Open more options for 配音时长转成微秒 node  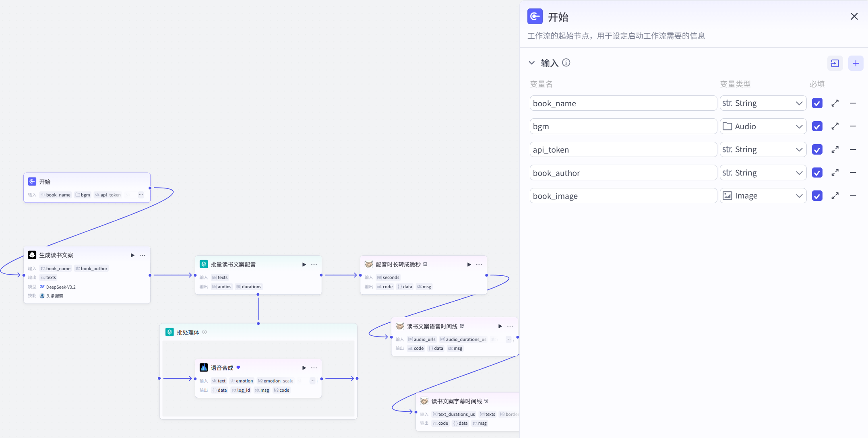click(x=479, y=264)
